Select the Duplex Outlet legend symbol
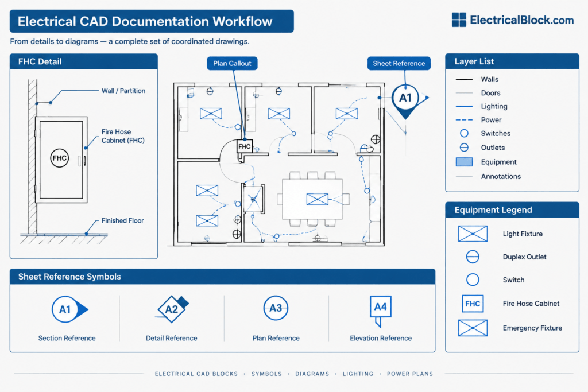The image size is (588, 392). (473, 257)
